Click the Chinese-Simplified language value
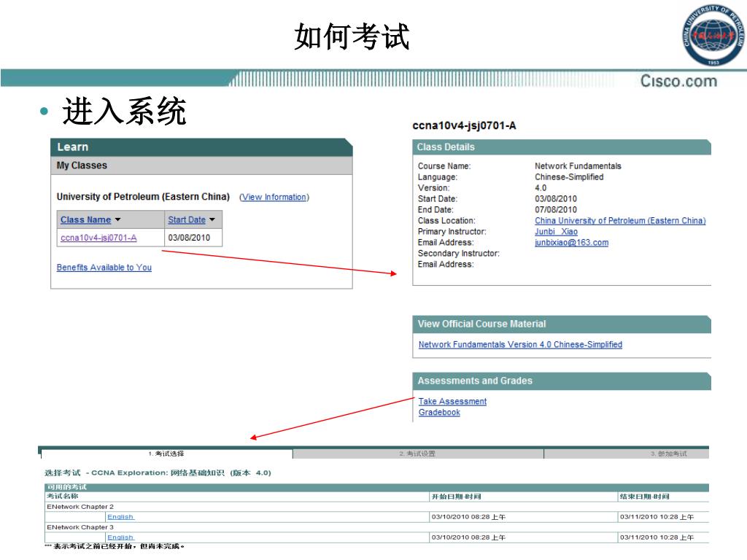 (569, 176)
